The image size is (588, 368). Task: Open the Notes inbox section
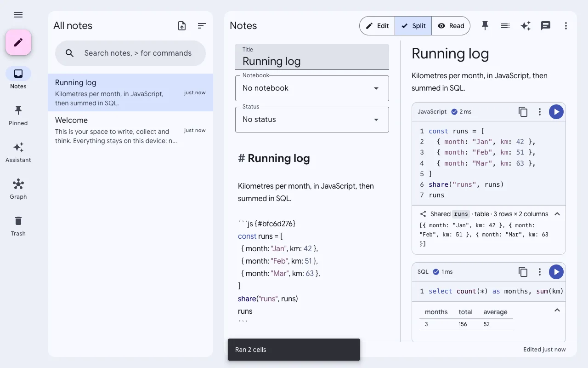(x=18, y=78)
